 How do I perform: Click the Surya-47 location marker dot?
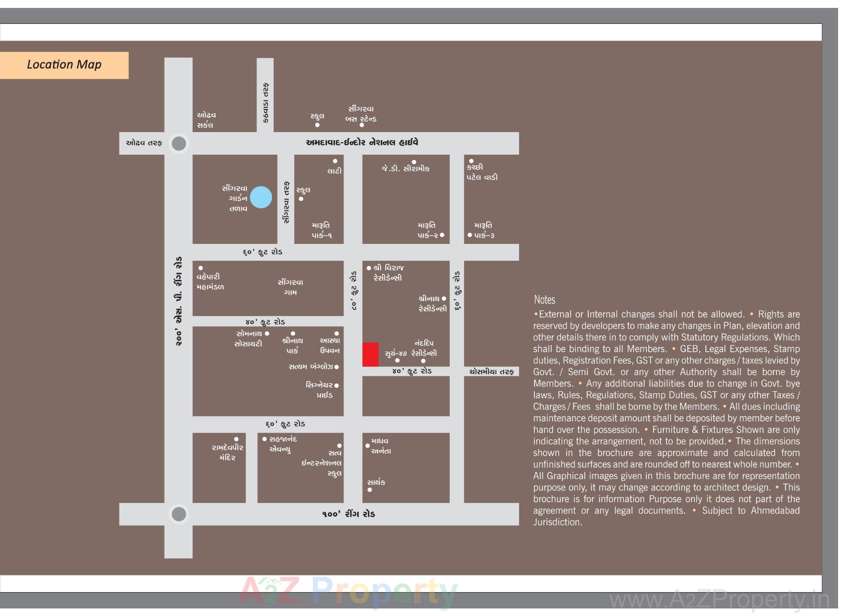(x=398, y=360)
